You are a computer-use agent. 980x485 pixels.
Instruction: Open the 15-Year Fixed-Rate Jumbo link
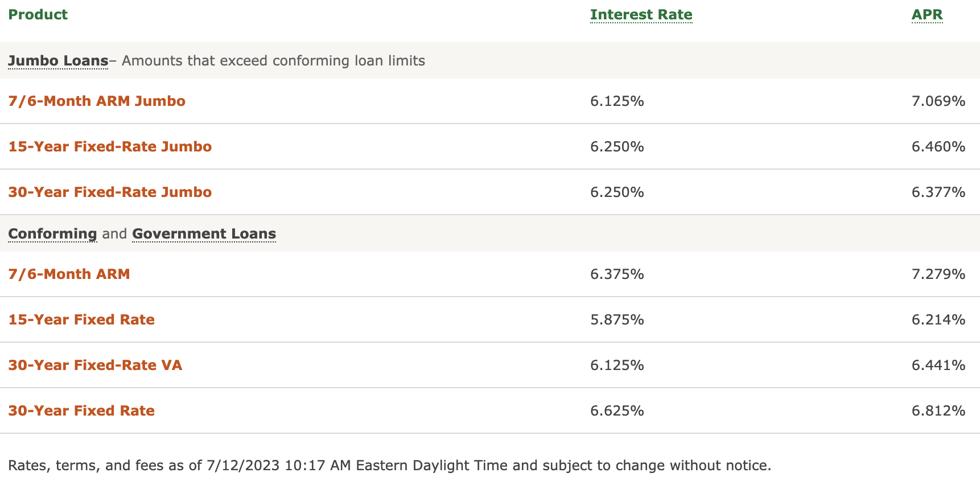110,147
